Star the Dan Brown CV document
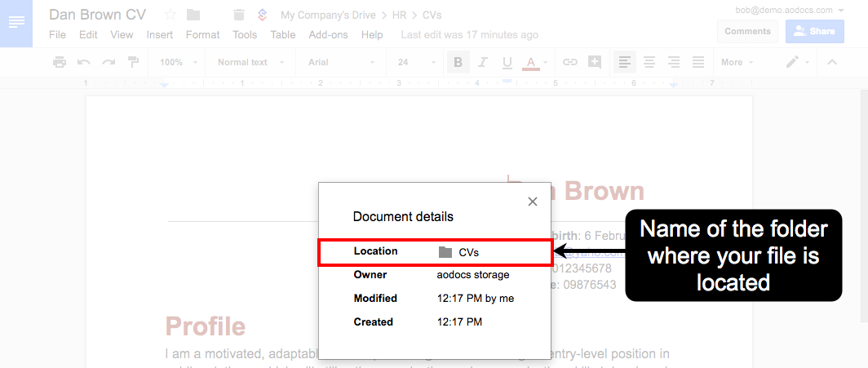Screen dimensions: 868x368 click(170, 15)
